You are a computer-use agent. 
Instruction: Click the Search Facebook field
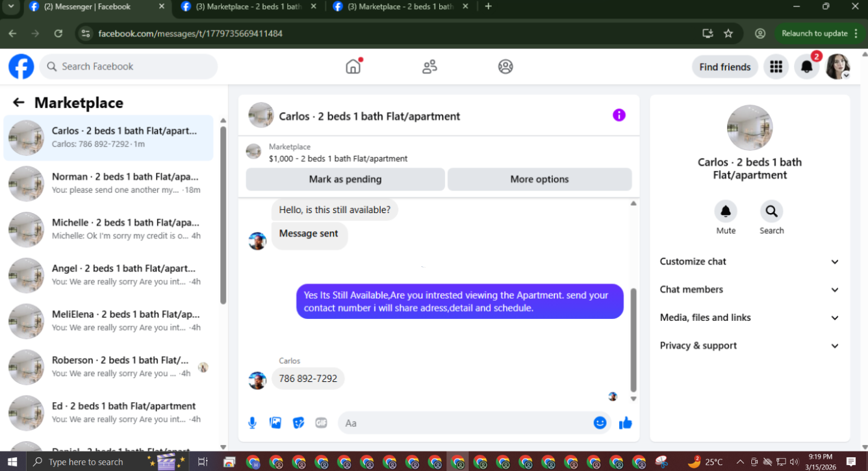coord(129,66)
